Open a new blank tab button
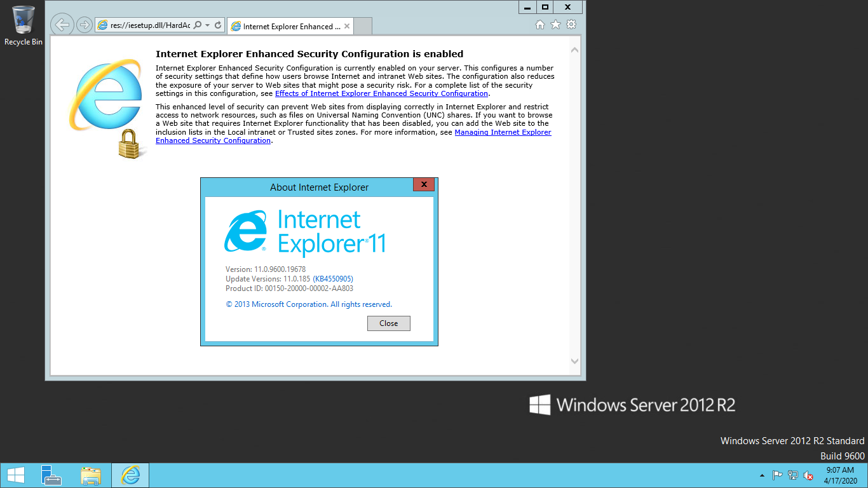Image resolution: width=868 pixels, height=488 pixels. (362, 26)
